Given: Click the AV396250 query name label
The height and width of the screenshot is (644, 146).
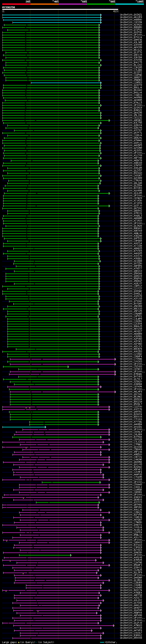Looking at the screenshot, I should (x=8, y=7).
